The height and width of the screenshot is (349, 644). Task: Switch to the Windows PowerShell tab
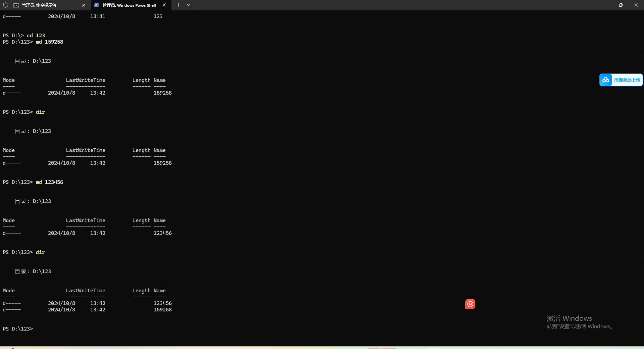click(131, 5)
